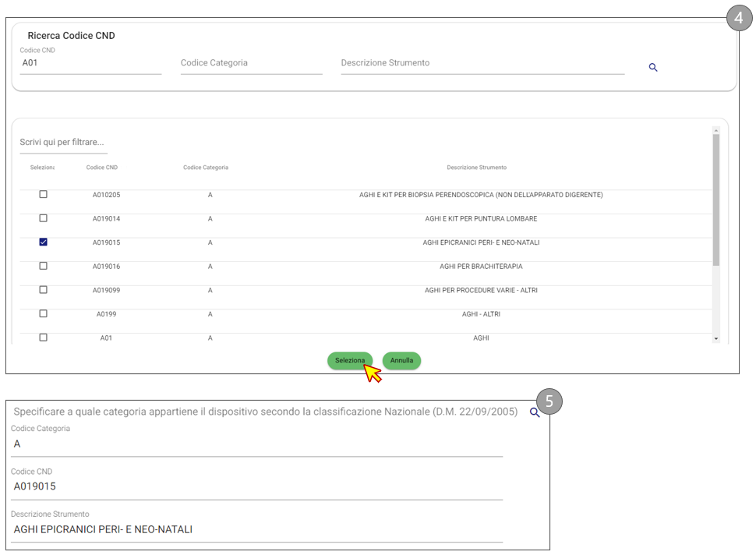Click the Annulla button
Viewport: 756px width, 555px height.
click(401, 361)
